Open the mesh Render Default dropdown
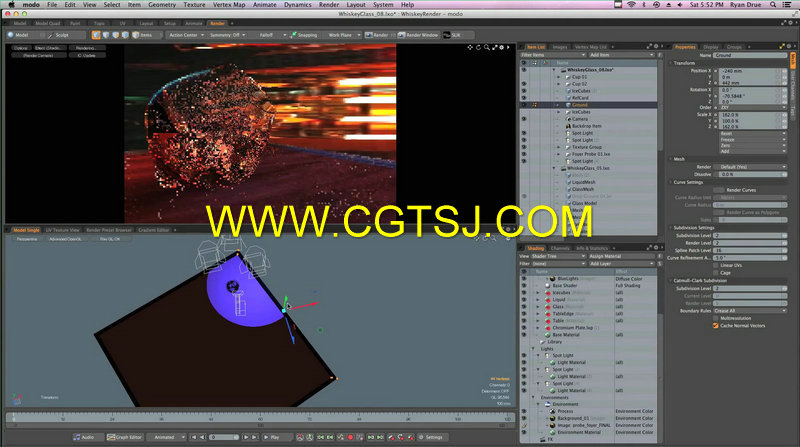The height and width of the screenshot is (447, 800). tap(752, 167)
